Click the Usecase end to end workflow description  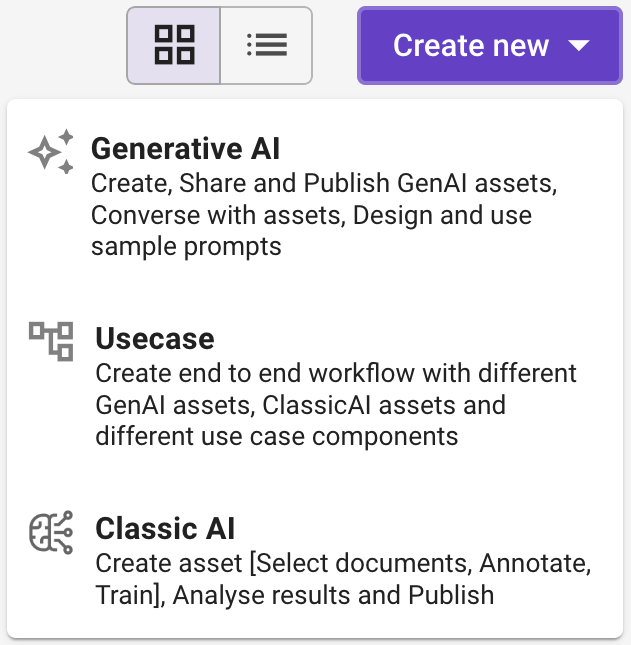336,405
